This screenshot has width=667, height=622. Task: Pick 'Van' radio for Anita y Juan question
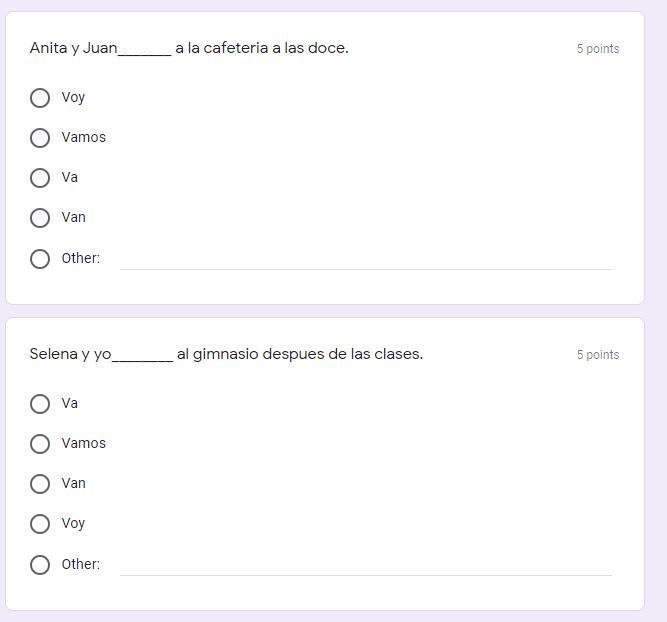coord(40,218)
